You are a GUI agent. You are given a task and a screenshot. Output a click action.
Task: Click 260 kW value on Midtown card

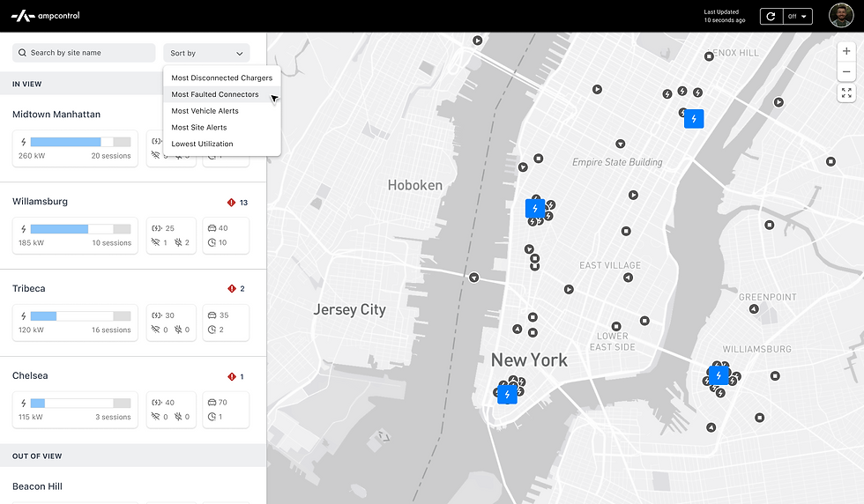pyautogui.click(x=32, y=156)
